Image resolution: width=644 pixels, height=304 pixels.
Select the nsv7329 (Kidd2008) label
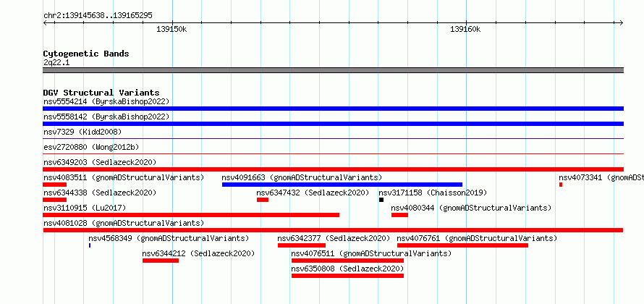pos(82,132)
